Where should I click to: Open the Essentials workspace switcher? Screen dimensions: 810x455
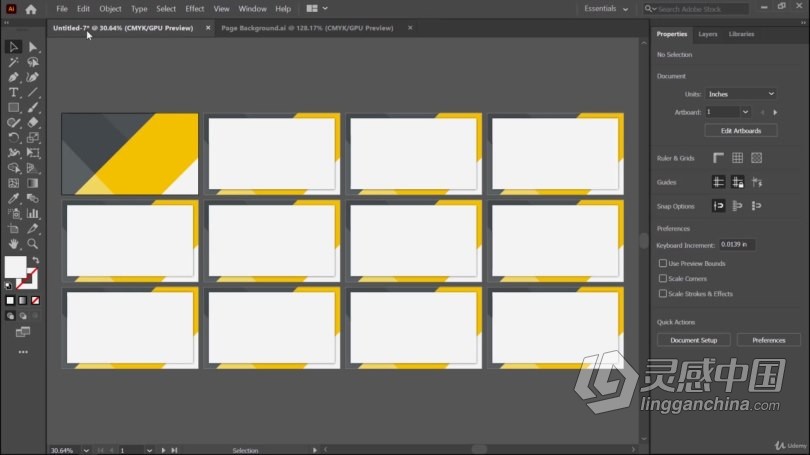606,9
